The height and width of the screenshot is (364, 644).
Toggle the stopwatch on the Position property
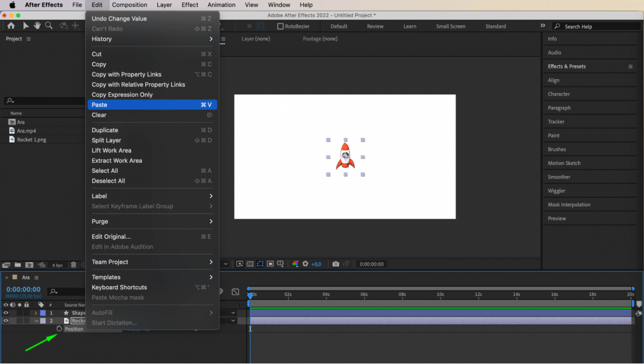[58, 329]
